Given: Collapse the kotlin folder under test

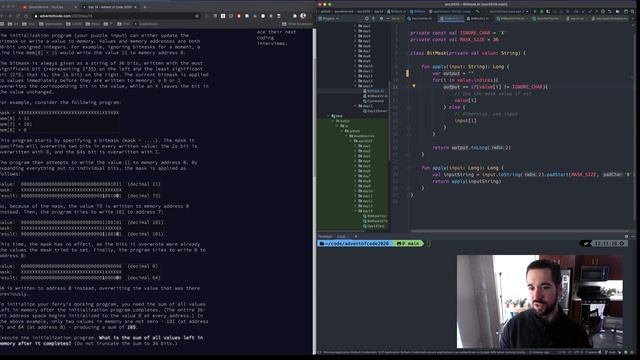Looking at the screenshot, I should [333, 121].
